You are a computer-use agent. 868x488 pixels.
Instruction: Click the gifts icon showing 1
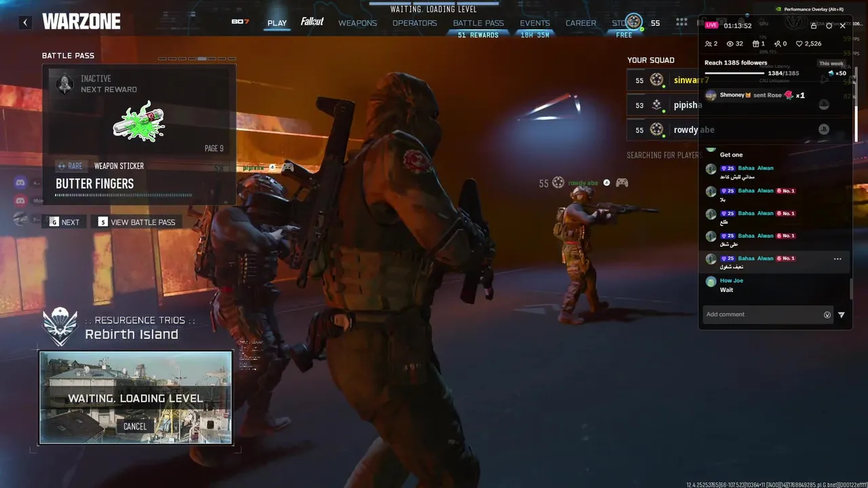[756, 43]
